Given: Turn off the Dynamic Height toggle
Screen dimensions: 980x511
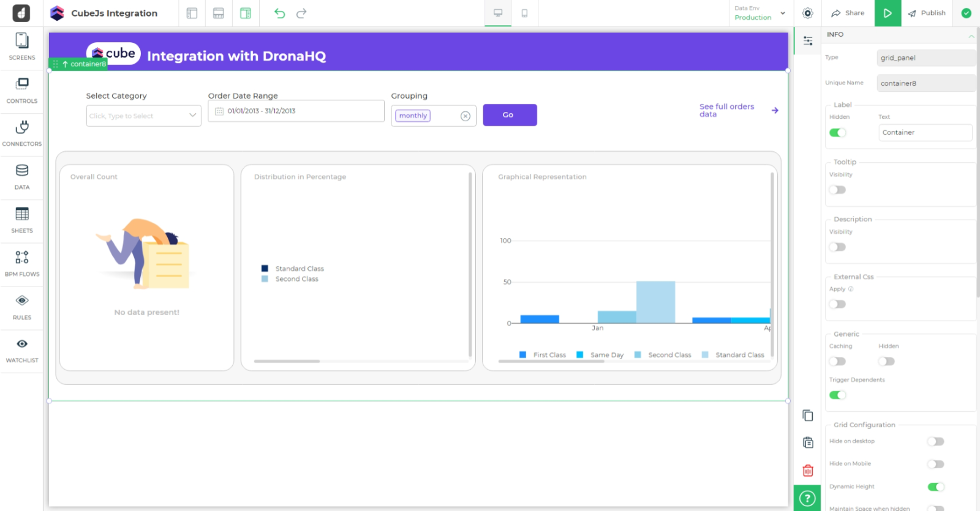Looking at the screenshot, I should point(935,487).
